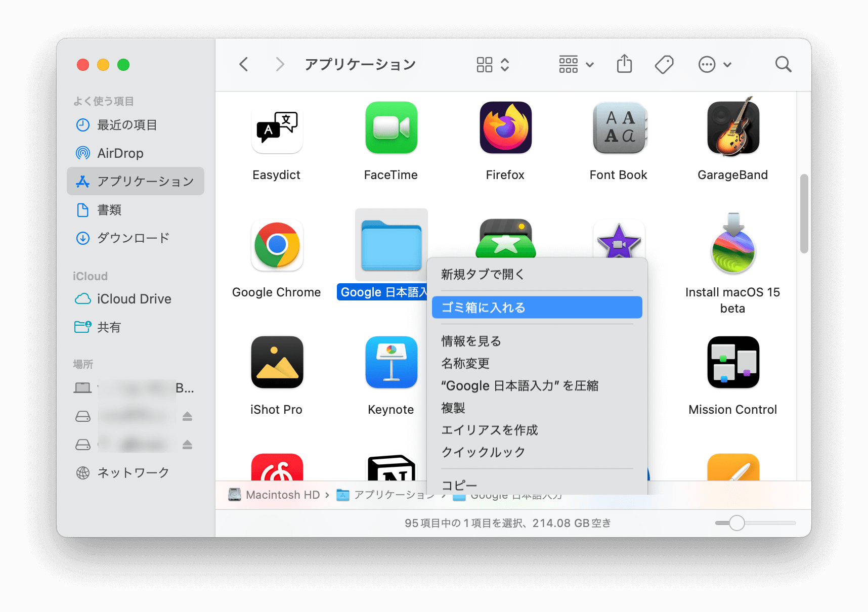Open the grouping options dropdown
The image size is (868, 612).
click(x=576, y=64)
